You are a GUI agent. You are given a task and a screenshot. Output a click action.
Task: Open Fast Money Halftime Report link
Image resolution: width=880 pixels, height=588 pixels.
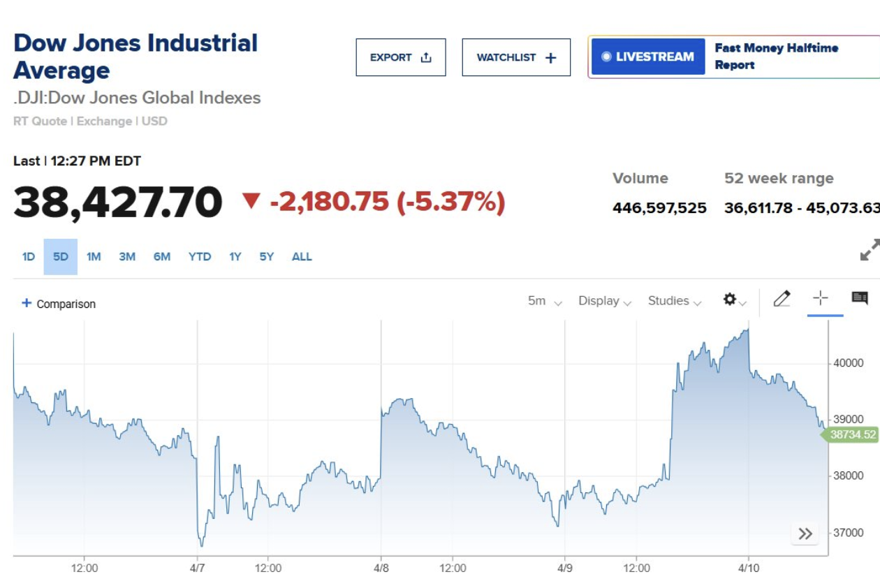[x=776, y=57]
